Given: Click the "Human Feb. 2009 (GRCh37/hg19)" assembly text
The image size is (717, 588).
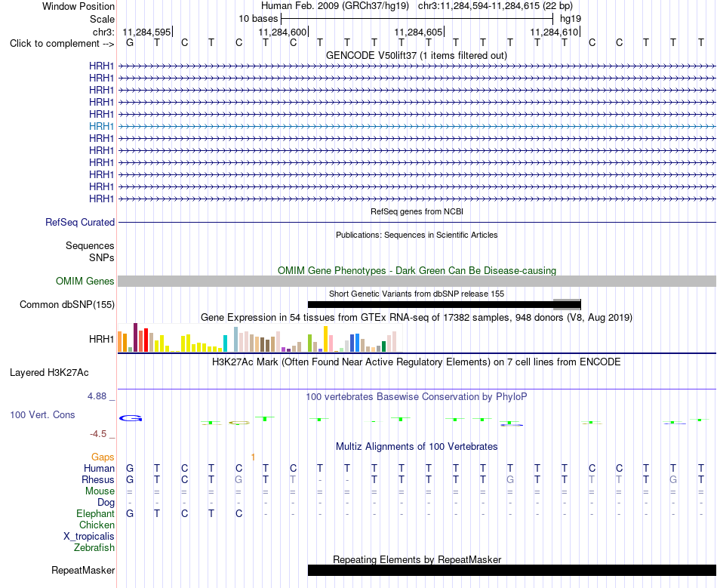Looking at the screenshot, I should [334, 6].
